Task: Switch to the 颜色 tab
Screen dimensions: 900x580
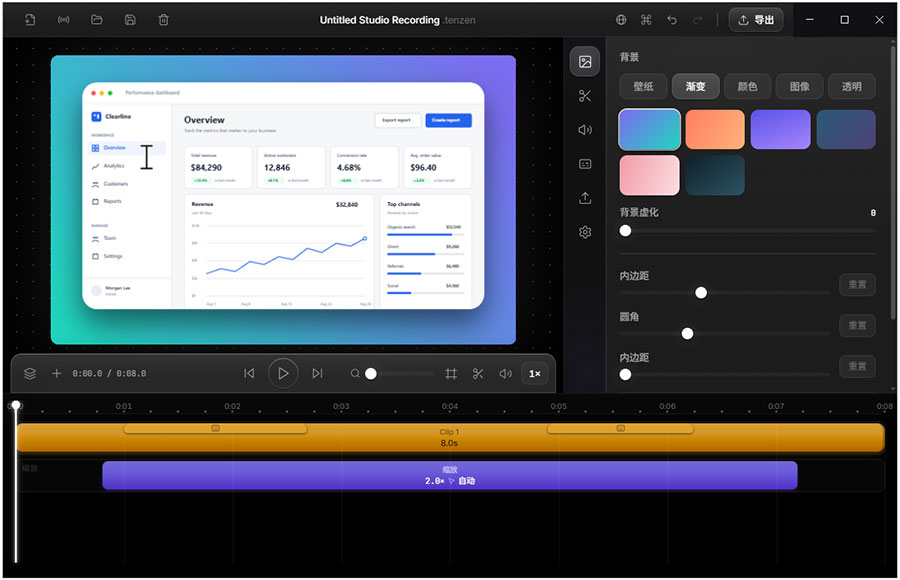Action: (747, 86)
